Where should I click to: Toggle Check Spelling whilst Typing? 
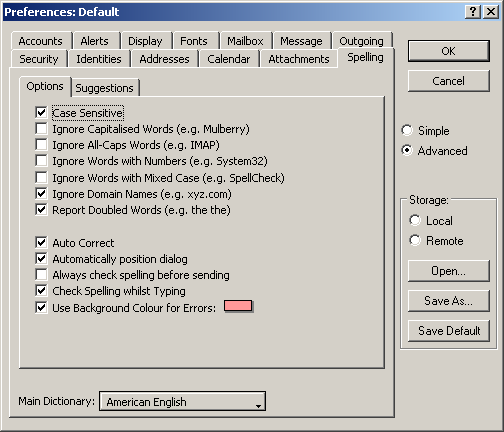coord(41,290)
